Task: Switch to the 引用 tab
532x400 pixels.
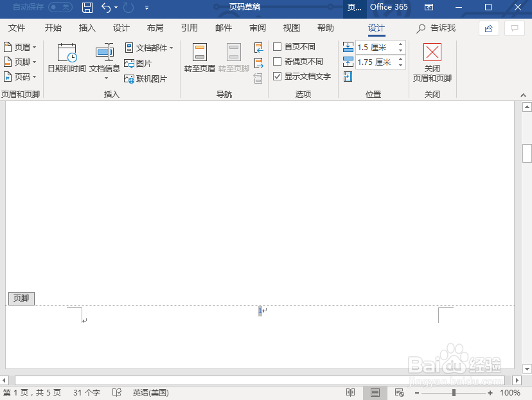Action: click(x=190, y=28)
